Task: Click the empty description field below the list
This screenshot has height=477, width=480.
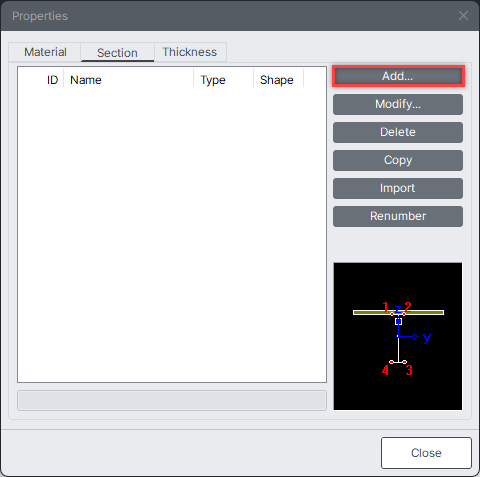Action: pos(172,401)
